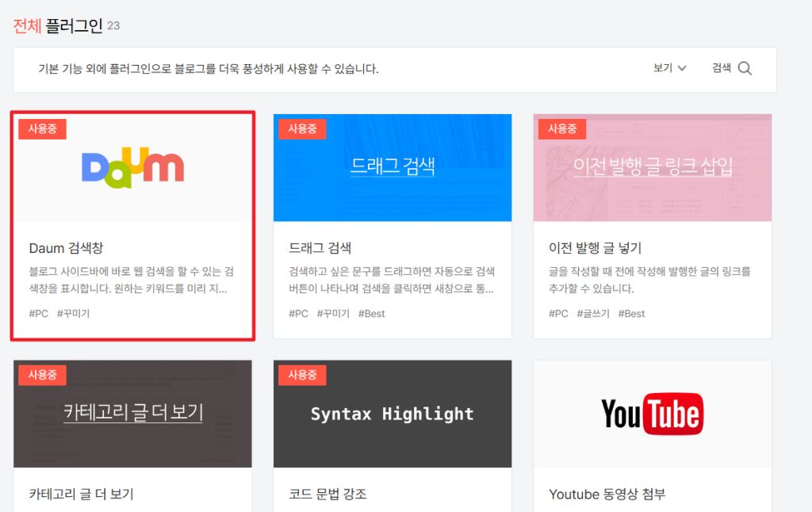Viewport: 812px width, 512px height.
Task: Click the 검색 label in the filter bar
Action: [x=722, y=68]
